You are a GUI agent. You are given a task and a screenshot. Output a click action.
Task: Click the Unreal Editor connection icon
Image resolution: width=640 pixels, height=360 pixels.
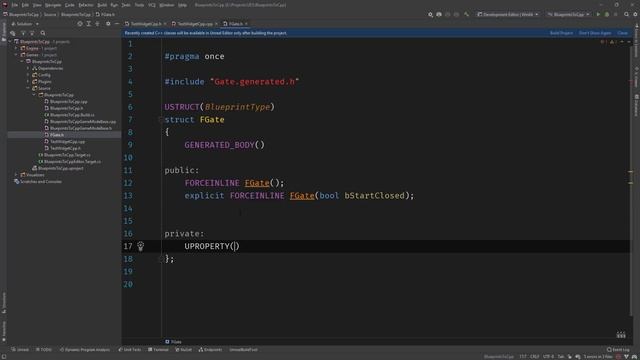[x=439, y=15]
